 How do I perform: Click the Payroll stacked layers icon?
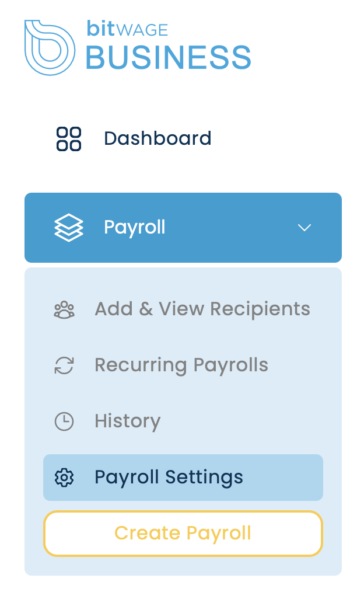point(68,227)
